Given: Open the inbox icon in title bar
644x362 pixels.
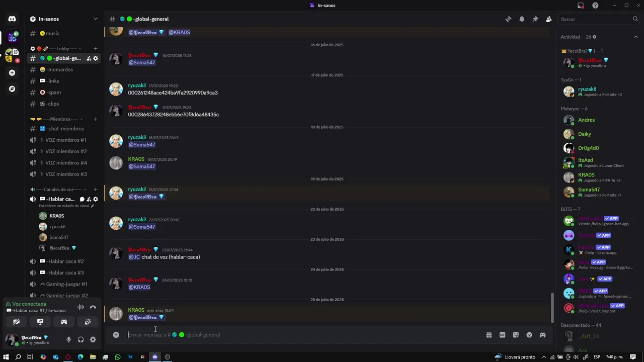Looking at the screenshot, I should coord(581,6).
